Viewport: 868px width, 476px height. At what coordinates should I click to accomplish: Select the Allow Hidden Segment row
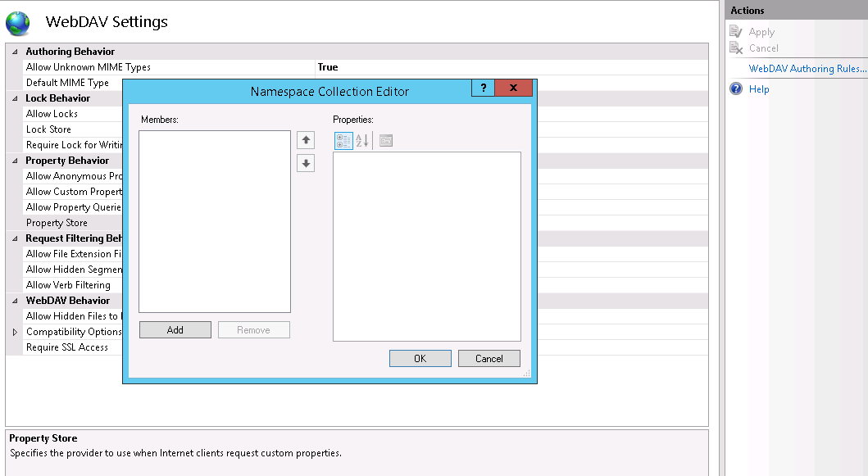point(72,269)
